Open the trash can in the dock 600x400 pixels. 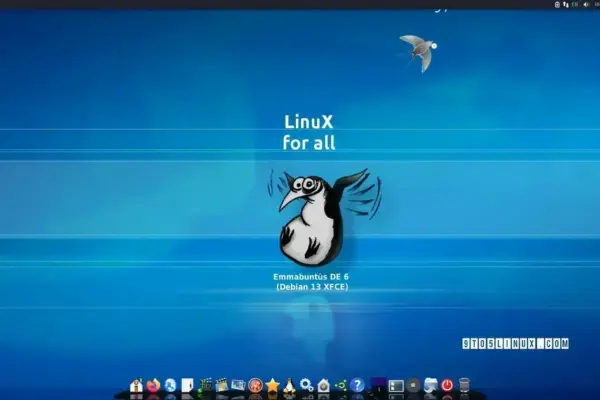(x=464, y=385)
